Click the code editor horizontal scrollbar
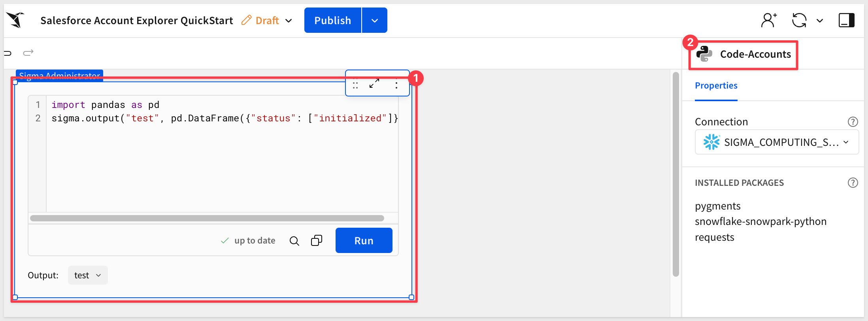Image resolution: width=868 pixels, height=321 pixels. point(207,218)
